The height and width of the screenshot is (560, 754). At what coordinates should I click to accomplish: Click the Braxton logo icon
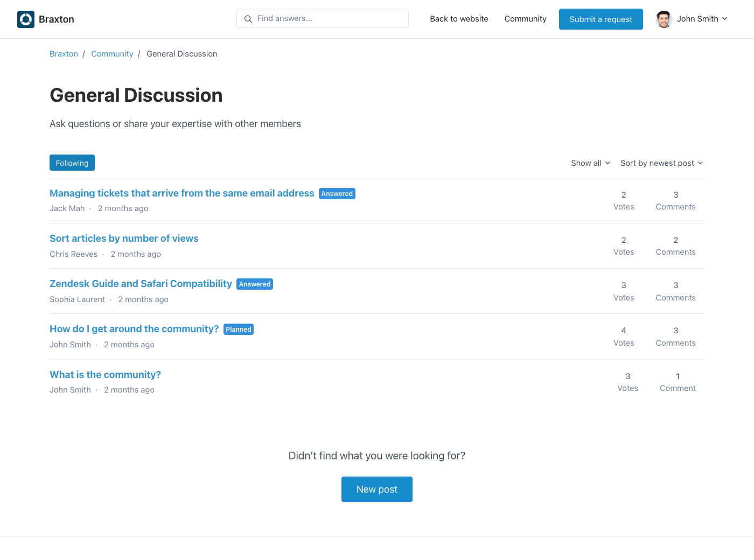(x=26, y=19)
